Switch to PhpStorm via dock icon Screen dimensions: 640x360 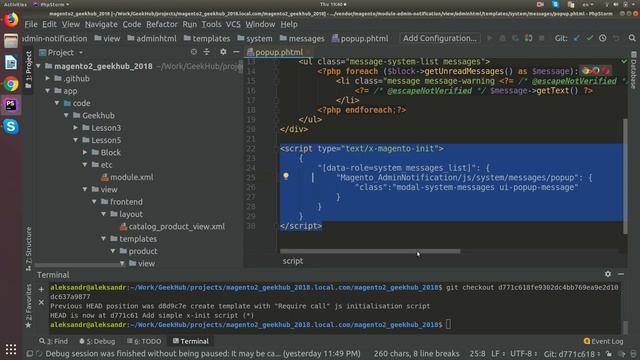pos(11,105)
